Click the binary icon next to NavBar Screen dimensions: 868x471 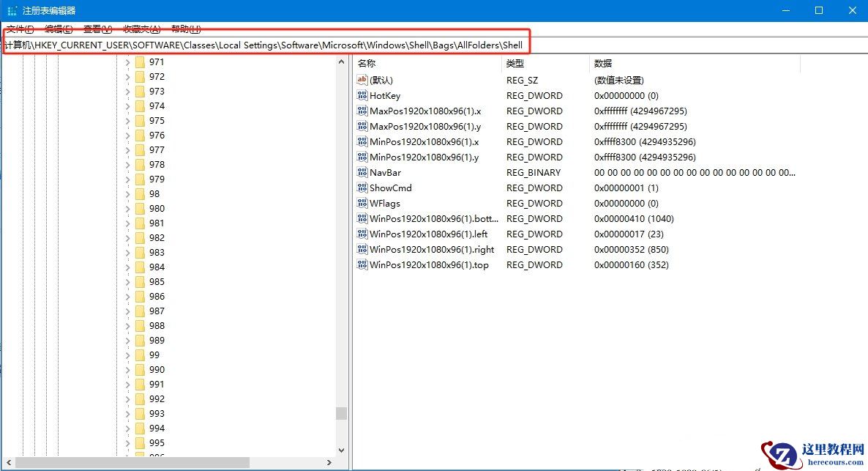pyautogui.click(x=362, y=172)
